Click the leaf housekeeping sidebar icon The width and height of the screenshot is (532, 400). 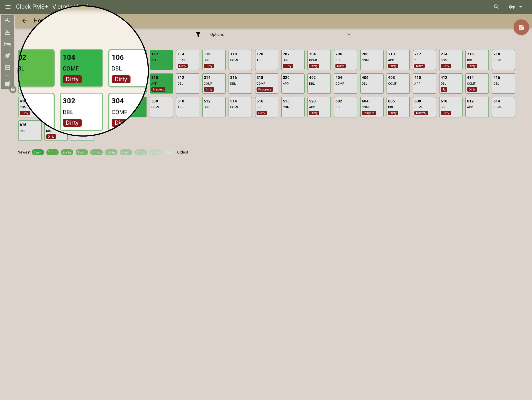7,56
